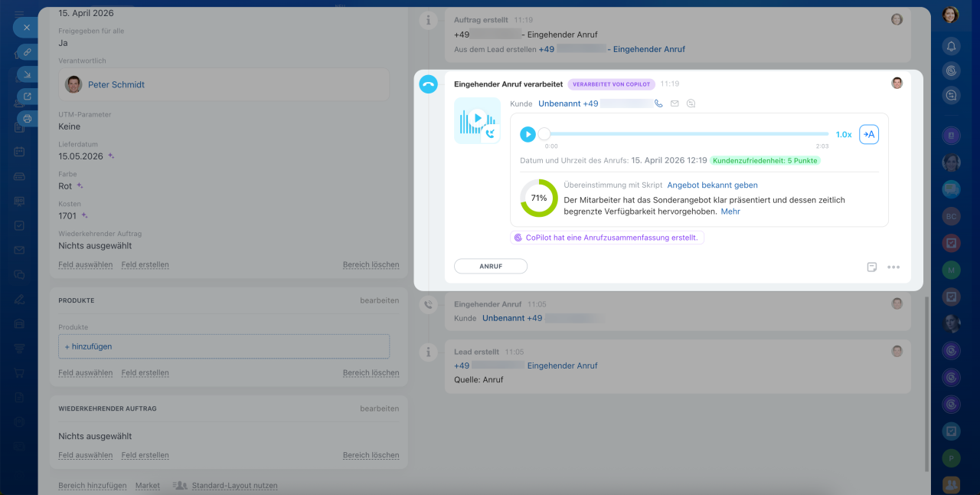Click the phone icon next to customer number
Screen dimensions: 980x495
pos(658,103)
